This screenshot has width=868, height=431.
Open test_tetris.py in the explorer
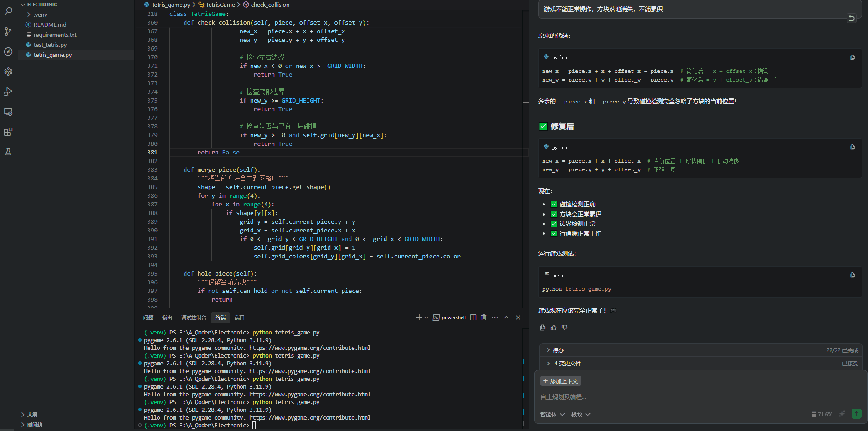76,45
